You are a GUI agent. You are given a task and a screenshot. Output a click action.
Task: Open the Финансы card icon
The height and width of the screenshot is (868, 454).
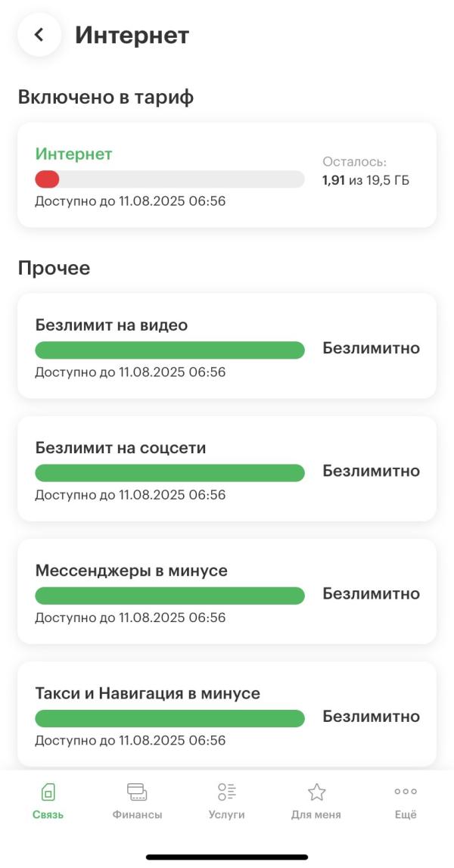[x=137, y=792]
